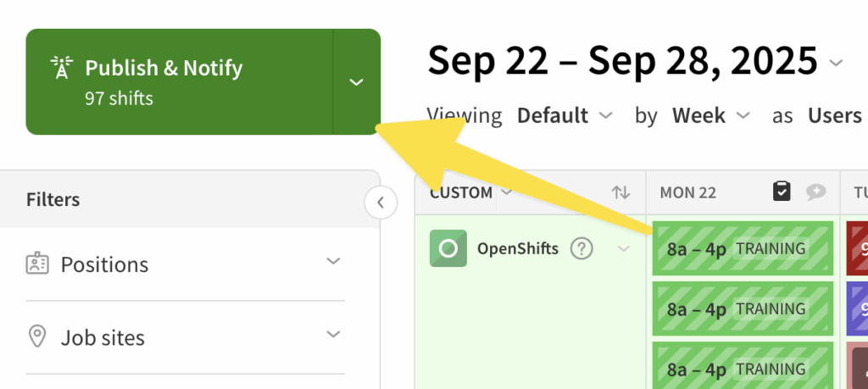This screenshot has width=868, height=389.
Task: Open the Publish options dropdown arrow
Action: pos(357,82)
